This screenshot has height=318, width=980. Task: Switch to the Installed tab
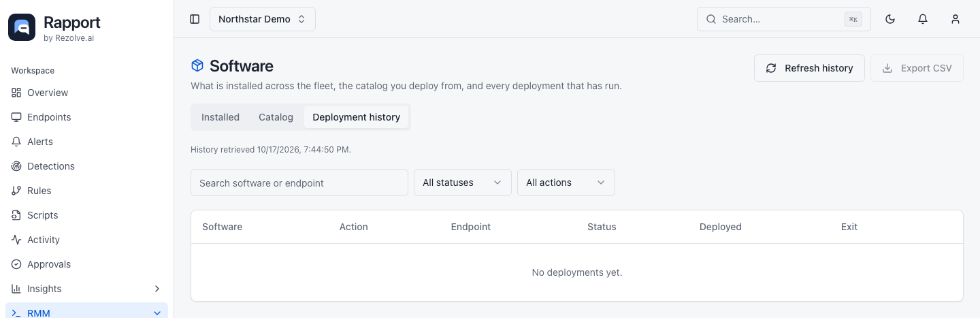pyautogui.click(x=220, y=117)
